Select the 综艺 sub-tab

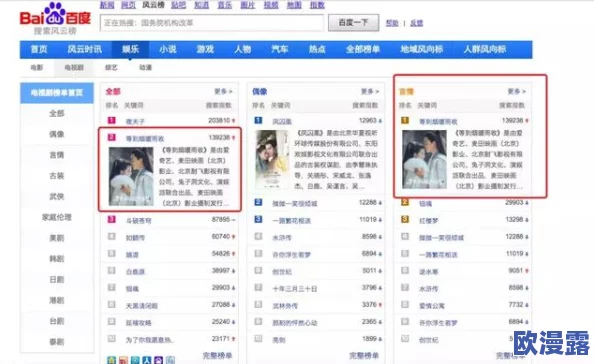(111, 67)
